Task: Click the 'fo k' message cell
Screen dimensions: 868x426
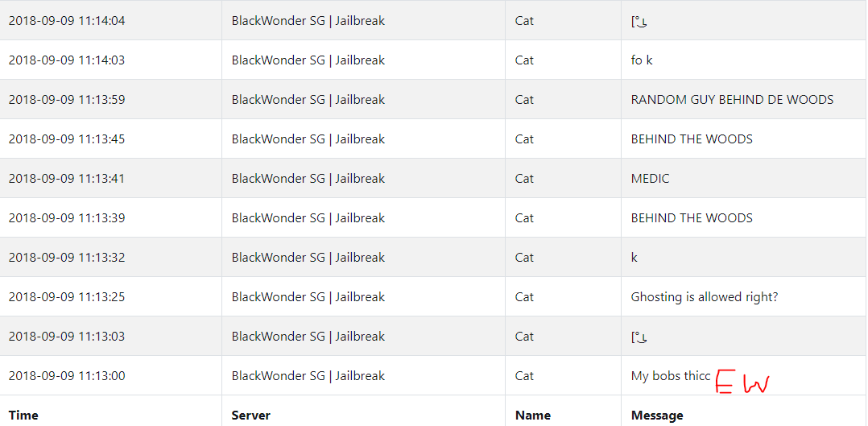Action: coord(642,60)
